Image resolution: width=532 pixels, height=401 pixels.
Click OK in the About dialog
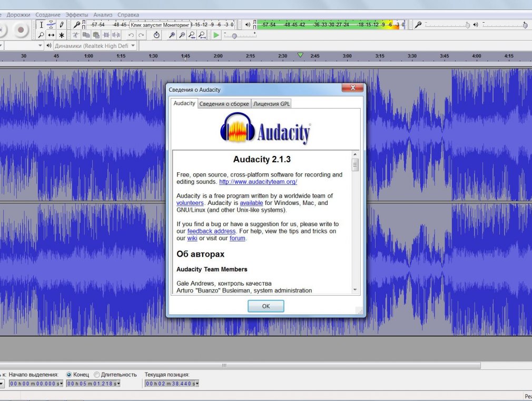pos(266,306)
